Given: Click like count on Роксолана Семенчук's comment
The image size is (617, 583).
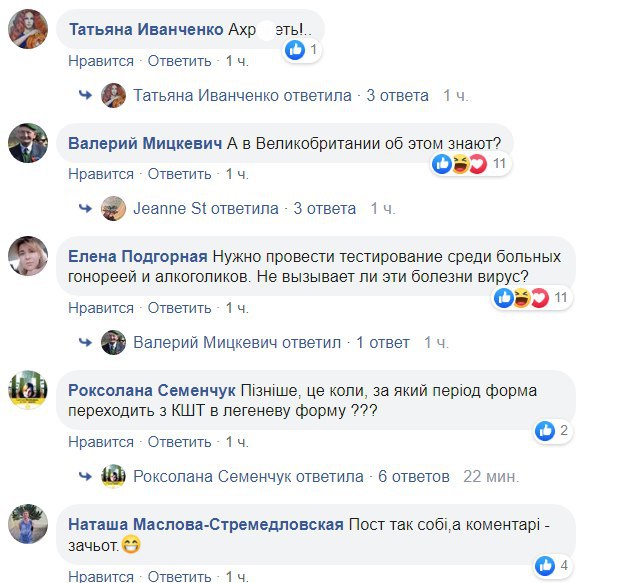Looking at the screenshot, I should point(564,430).
